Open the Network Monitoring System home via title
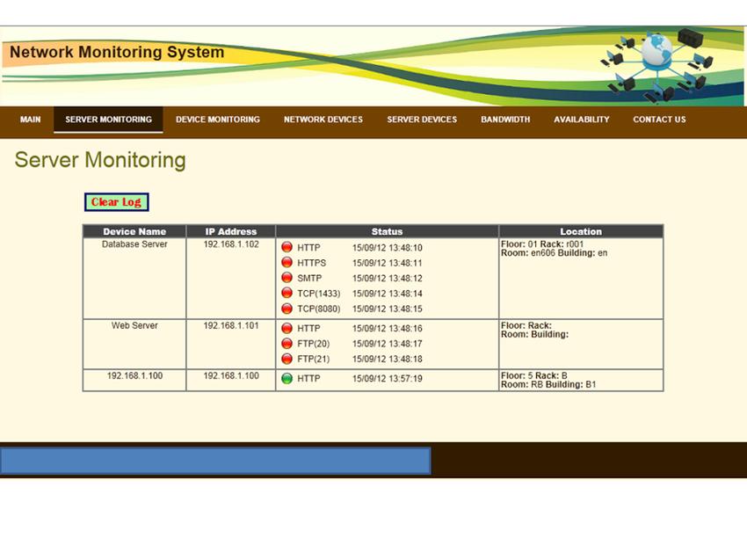Viewport: 747px width, 560px height. pyautogui.click(x=117, y=52)
